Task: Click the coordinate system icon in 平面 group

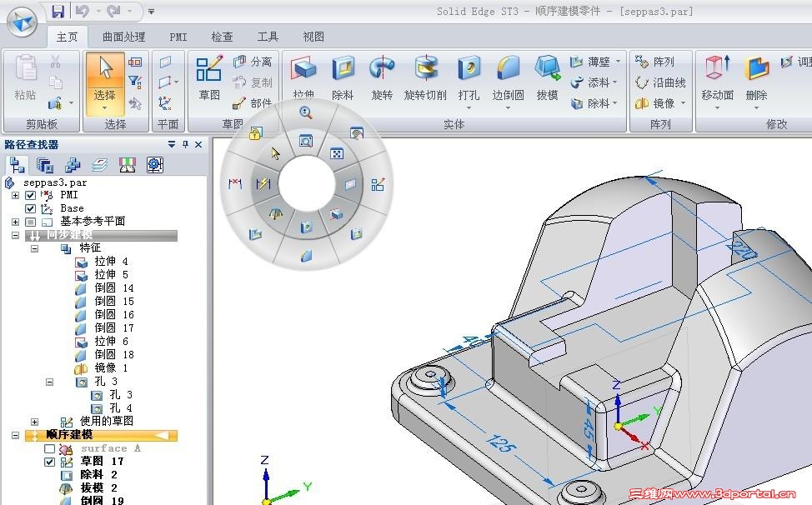Action: point(166,102)
